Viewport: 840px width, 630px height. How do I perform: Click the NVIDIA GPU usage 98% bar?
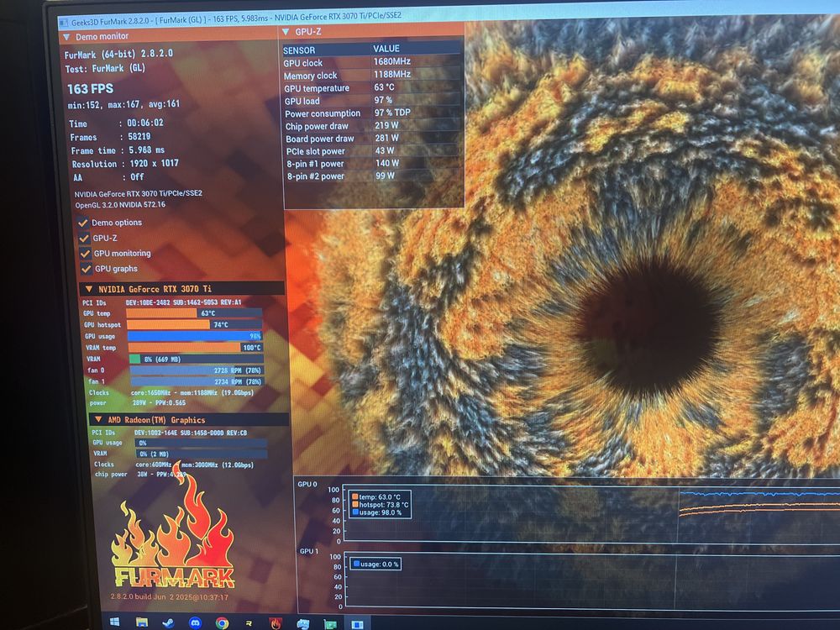point(195,336)
